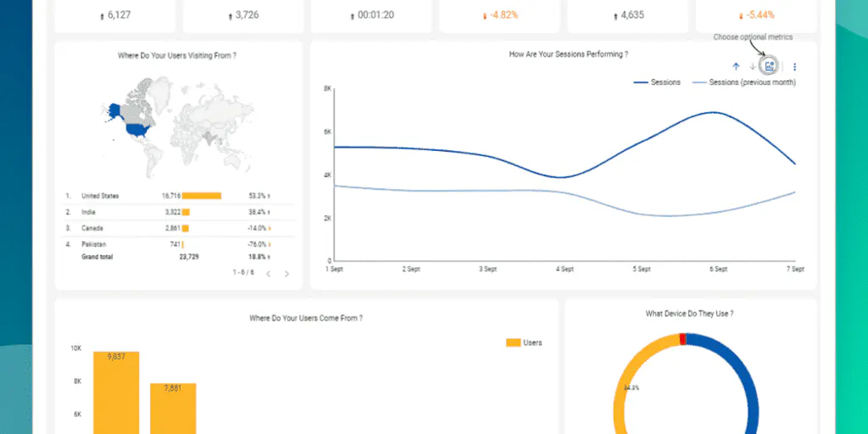Click the United States table row
This screenshot has width=868, height=434.
pyautogui.click(x=180, y=196)
